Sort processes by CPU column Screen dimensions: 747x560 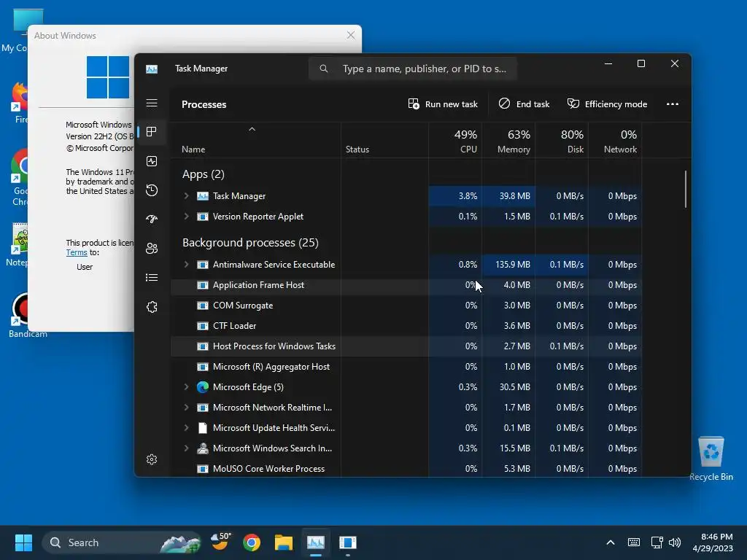pyautogui.click(x=455, y=141)
